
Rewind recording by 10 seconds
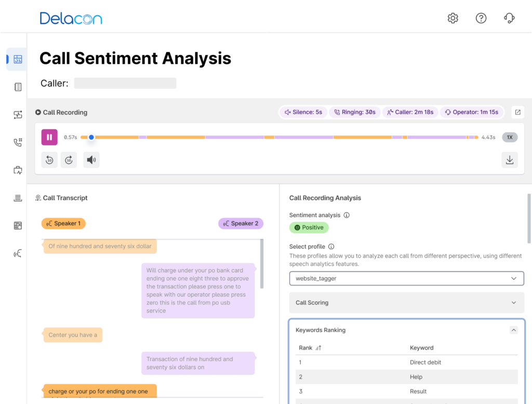click(49, 160)
